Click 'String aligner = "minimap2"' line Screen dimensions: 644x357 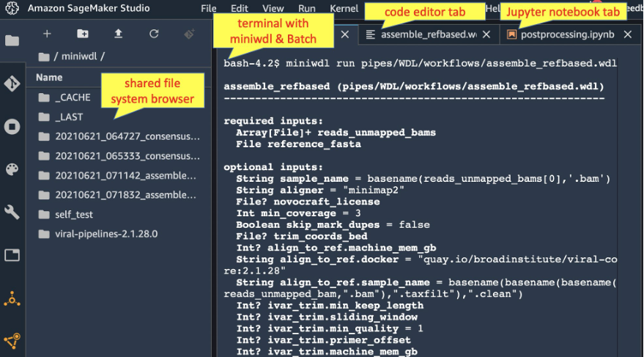click(320, 190)
